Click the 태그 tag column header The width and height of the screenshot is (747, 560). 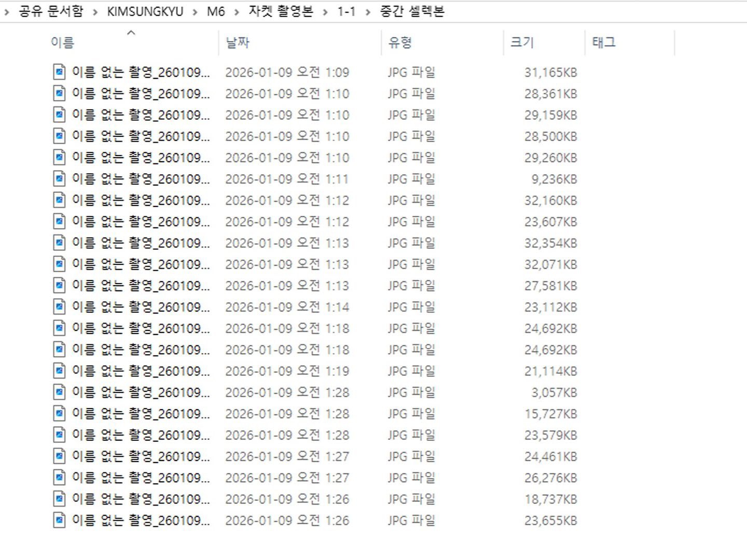[604, 43]
